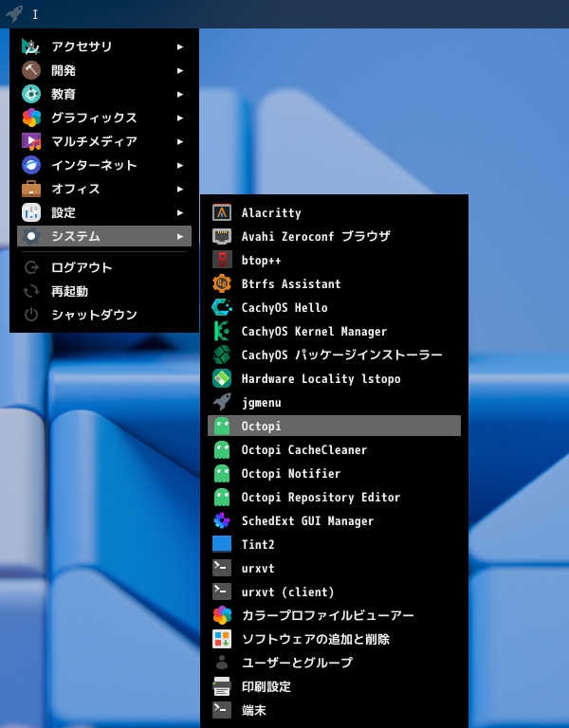Click the 教育 category icon
This screenshot has width=569, height=728.
31,94
